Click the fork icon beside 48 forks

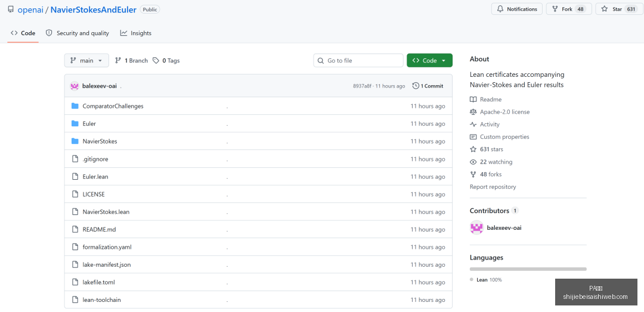[473, 174]
